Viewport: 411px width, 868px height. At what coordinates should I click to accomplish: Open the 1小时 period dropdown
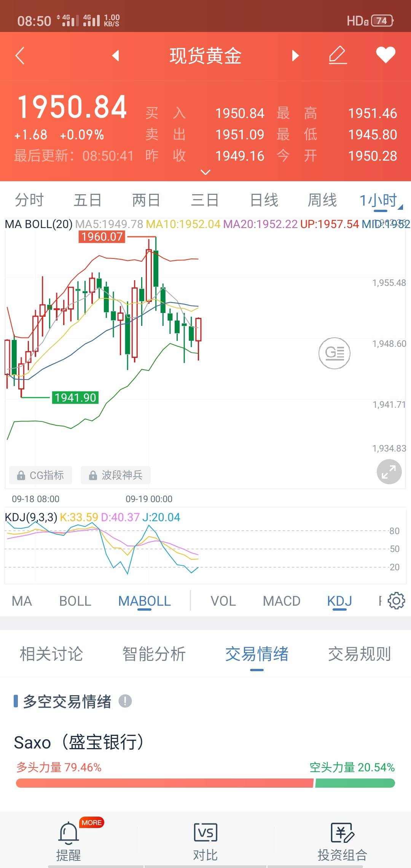tap(381, 201)
